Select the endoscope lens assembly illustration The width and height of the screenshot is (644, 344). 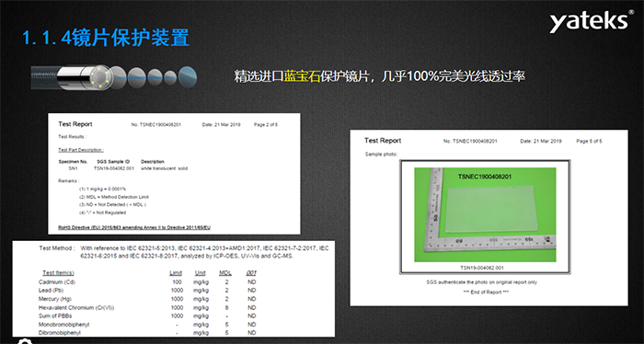click(x=114, y=77)
